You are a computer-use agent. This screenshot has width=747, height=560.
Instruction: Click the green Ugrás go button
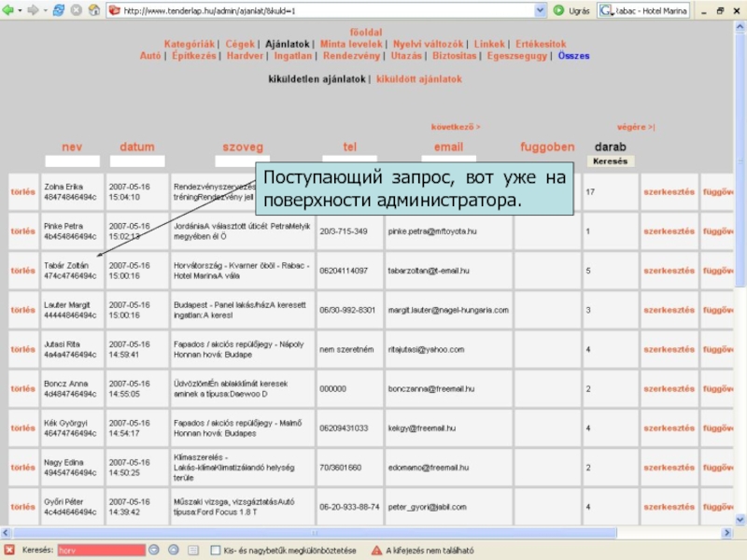pyautogui.click(x=559, y=10)
